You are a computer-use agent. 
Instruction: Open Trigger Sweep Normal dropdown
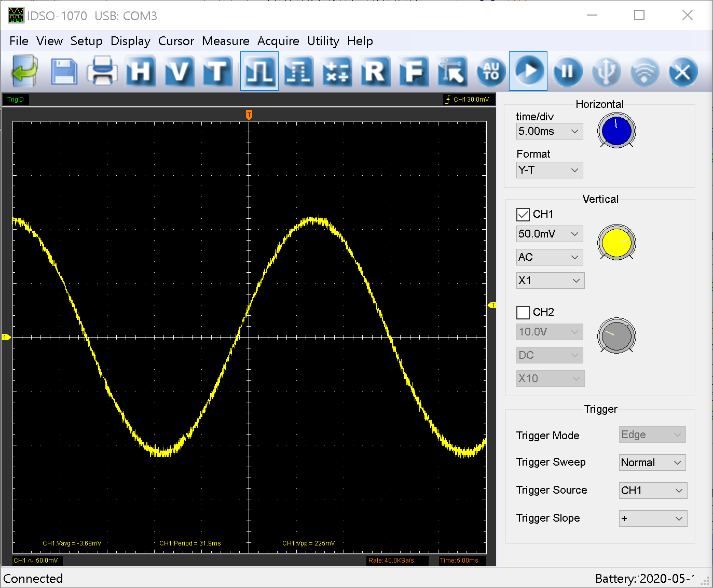[x=652, y=463]
